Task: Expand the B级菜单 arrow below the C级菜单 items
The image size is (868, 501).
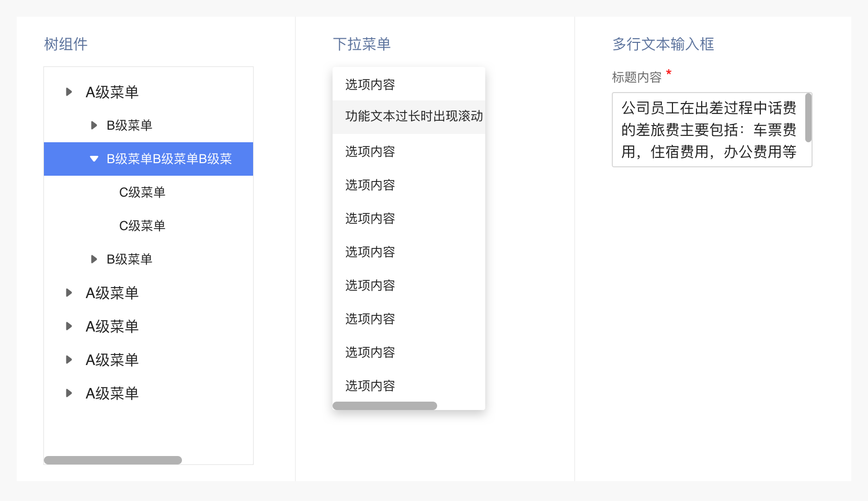Action: [94, 259]
